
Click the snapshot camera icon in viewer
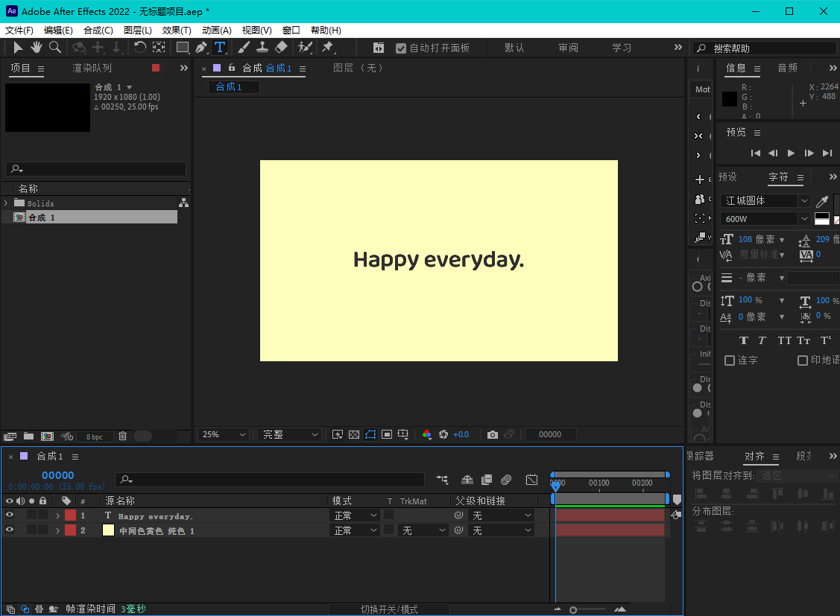tap(492, 434)
